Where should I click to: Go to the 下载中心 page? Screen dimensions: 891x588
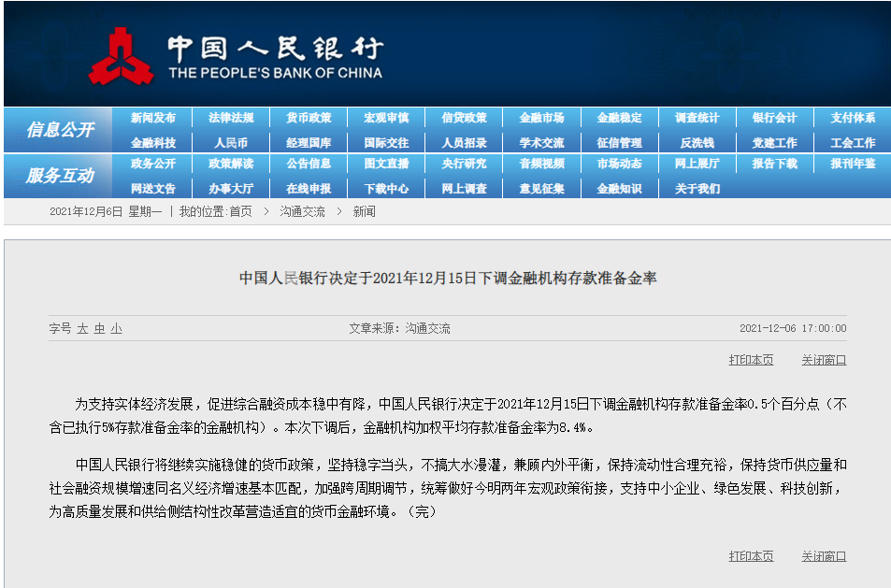pos(386,188)
